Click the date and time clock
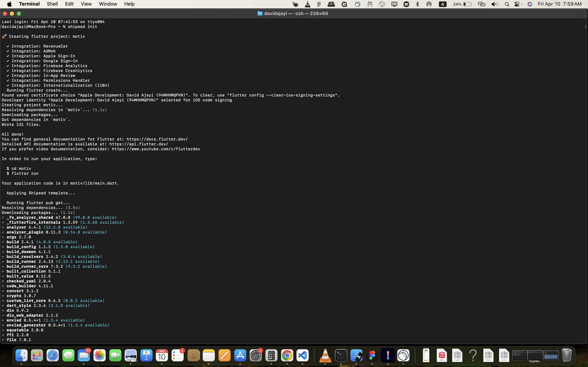The width and height of the screenshot is (588, 367). [560, 4]
